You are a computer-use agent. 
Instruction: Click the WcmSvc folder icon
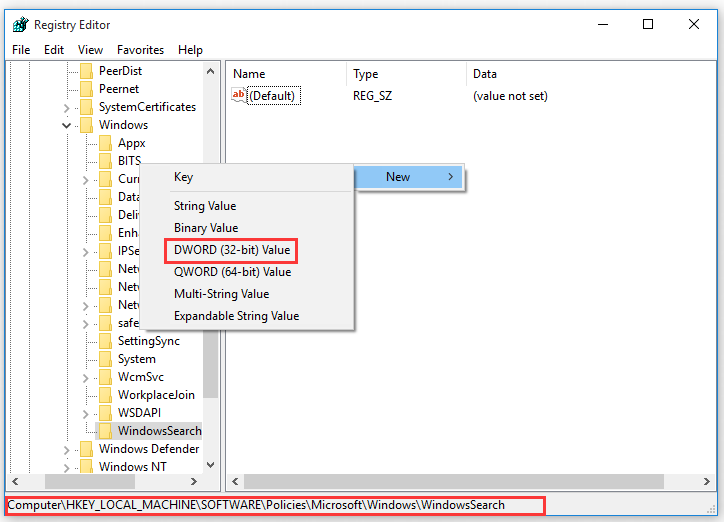point(105,377)
